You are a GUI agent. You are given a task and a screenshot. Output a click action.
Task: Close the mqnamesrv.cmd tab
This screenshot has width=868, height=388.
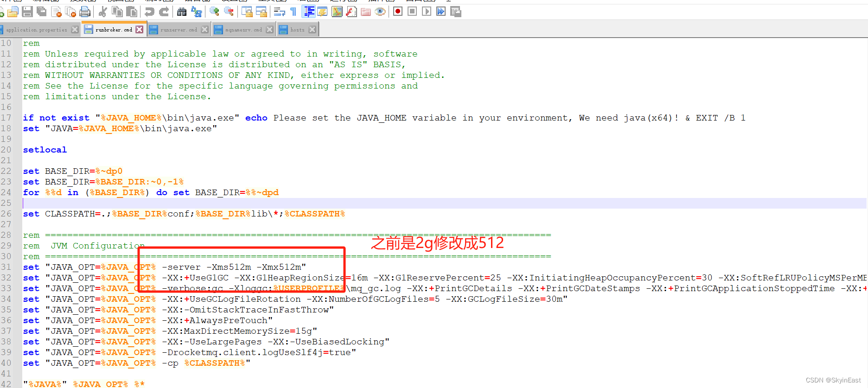[269, 30]
